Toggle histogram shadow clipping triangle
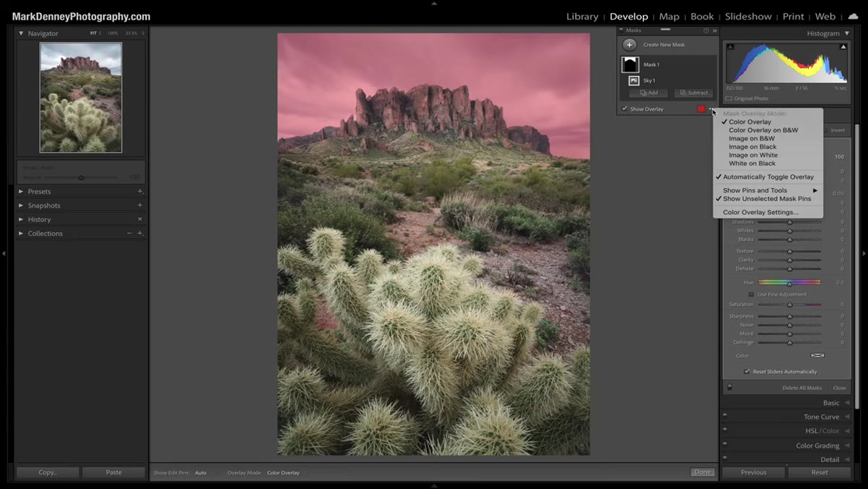Image resolution: width=868 pixels, height=489 pixels. (x=730, y=46)
